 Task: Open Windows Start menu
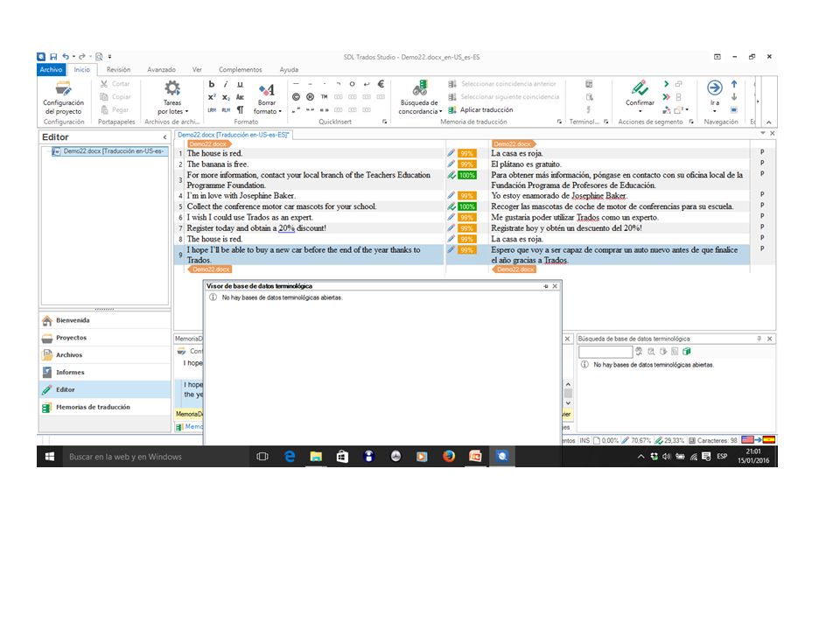click(50, 457)
